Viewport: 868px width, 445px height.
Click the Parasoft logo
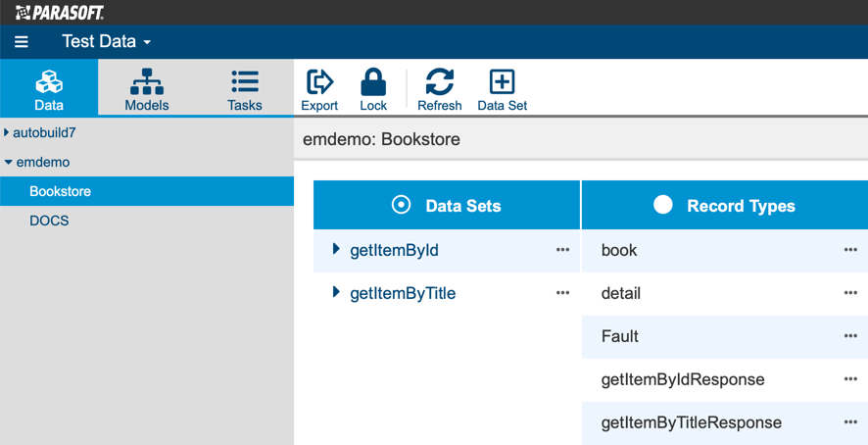click(x=59, y=12)
